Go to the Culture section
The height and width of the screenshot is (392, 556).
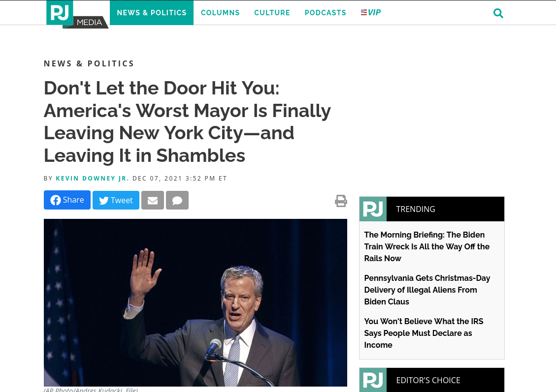pyautogui.click(x=272, y=13)
